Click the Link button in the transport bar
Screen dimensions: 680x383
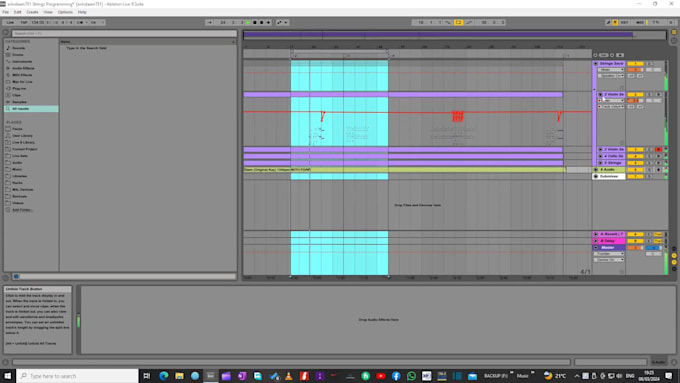[10, 23]
